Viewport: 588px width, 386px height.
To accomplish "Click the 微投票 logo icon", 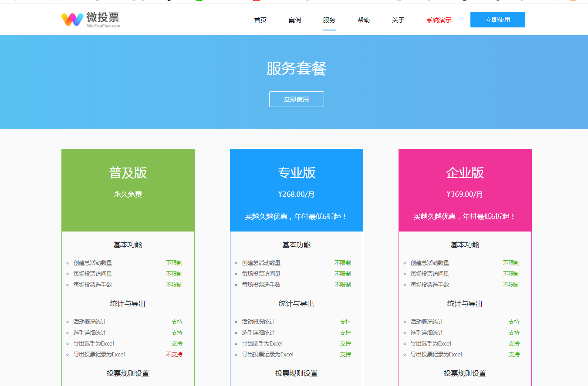I will coord(72,20).
